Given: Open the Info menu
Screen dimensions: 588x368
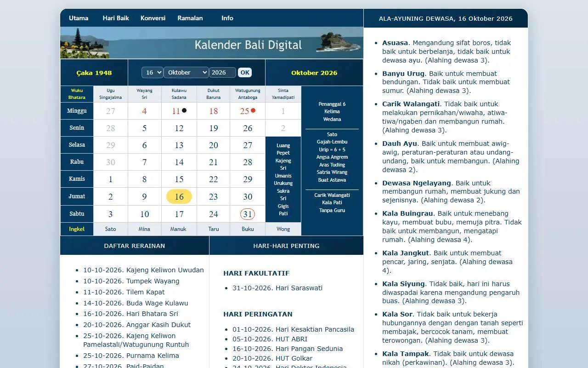Looking at the screenshot, I should [x=227, y=18].
